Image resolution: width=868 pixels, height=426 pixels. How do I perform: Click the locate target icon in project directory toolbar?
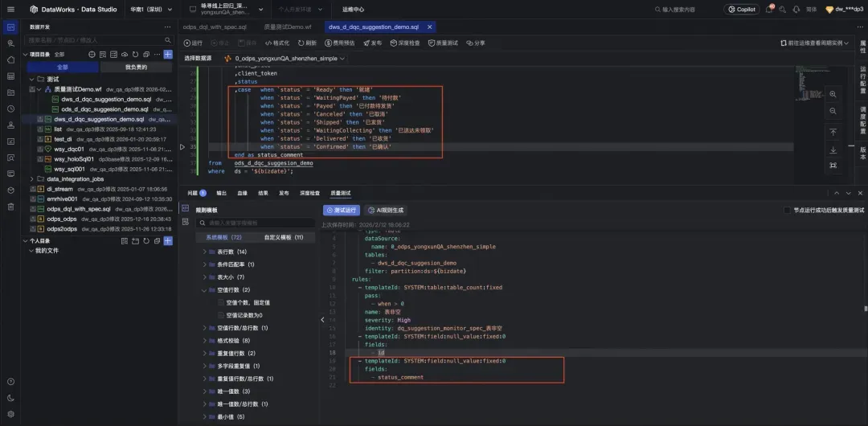click(92, 55)
